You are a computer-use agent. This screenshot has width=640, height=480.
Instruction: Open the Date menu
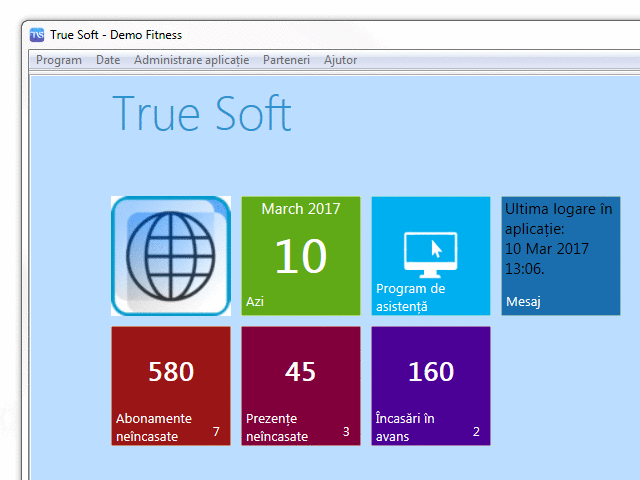pyautogui.click(x=108, y=60)
